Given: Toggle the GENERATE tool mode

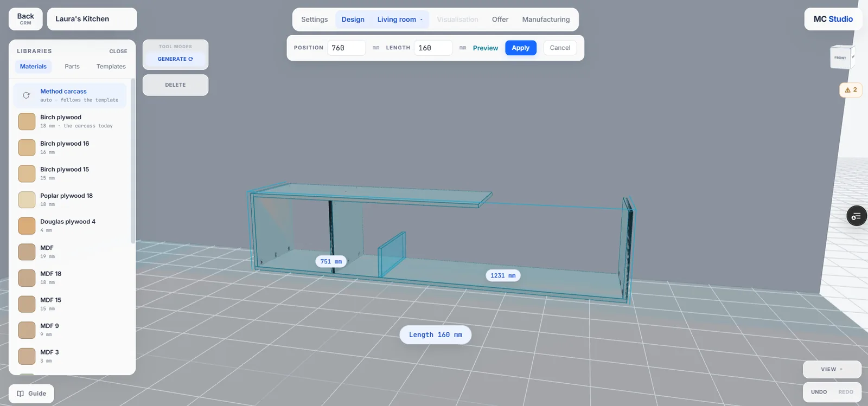Looking at the screenshot, I should (x=175, y=59).
